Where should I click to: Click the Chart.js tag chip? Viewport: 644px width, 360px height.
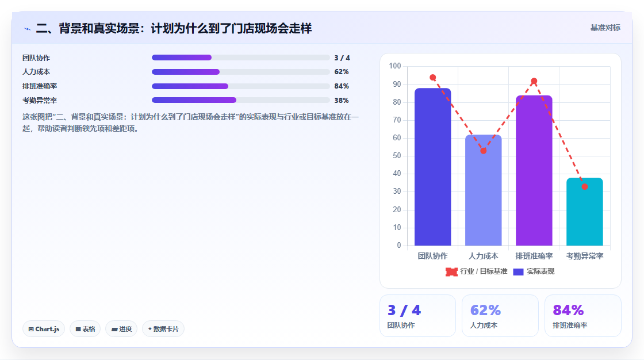(x=44, y=329)
